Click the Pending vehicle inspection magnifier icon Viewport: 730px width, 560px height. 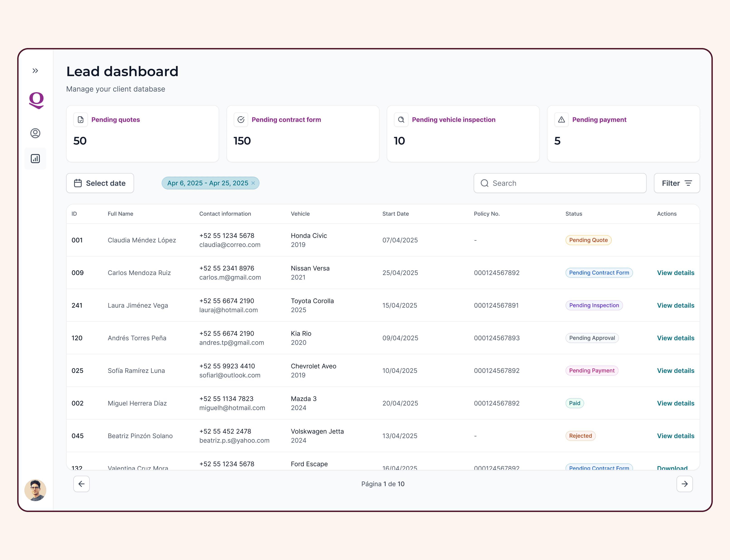tap(401, 120)
